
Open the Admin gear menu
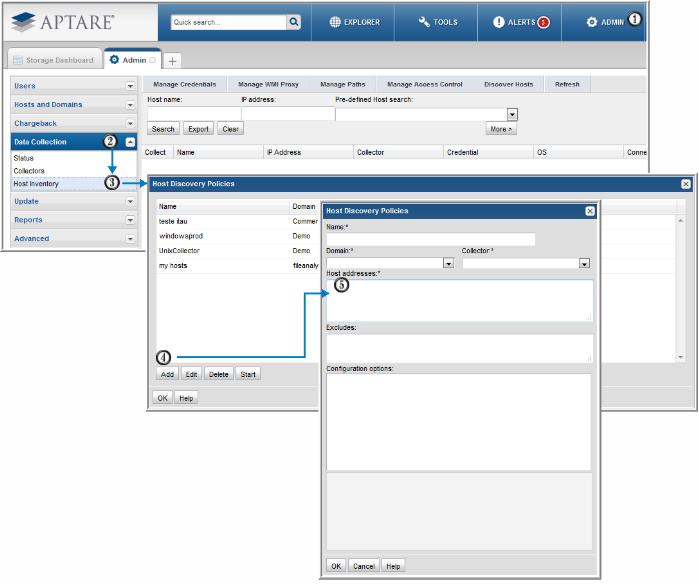(592, 21)
